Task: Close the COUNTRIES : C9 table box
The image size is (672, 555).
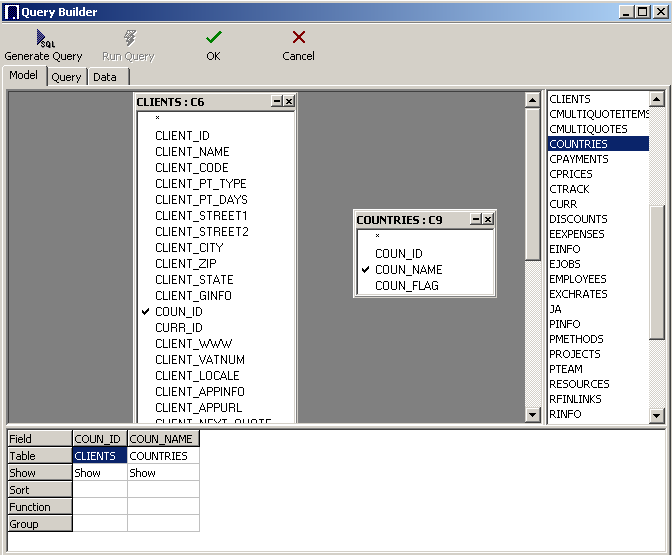Action: pos(489,220)
